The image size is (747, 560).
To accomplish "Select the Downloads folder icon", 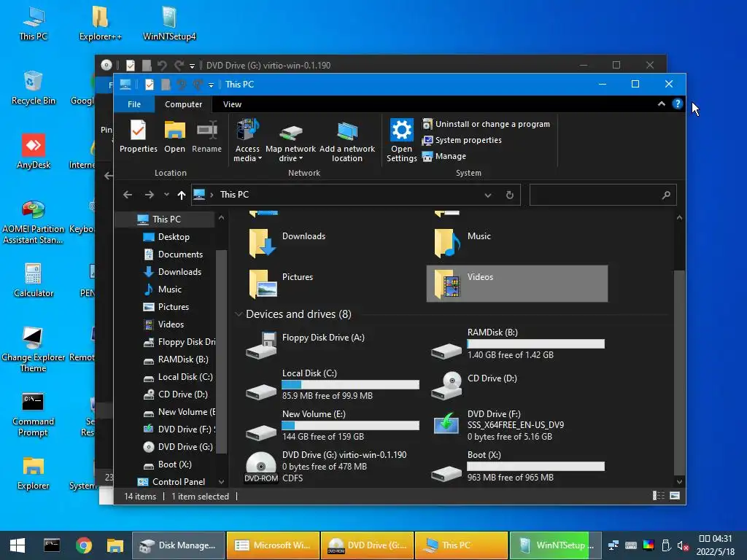I will pyautogui.click(x=262, y=242).
